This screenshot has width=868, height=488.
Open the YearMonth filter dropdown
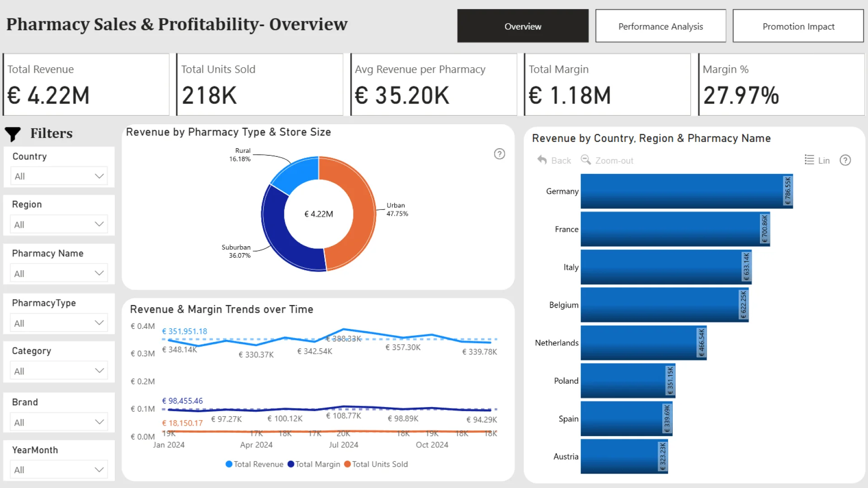point(59,470)
